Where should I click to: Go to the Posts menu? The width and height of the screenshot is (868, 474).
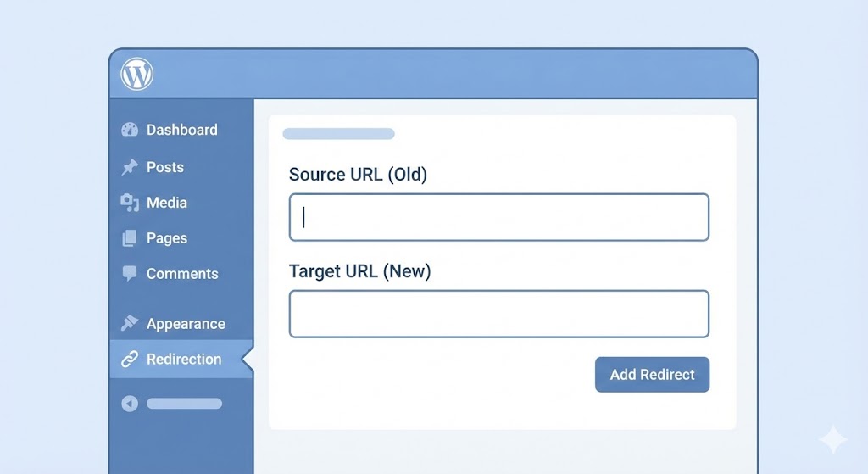coord(164,167)
